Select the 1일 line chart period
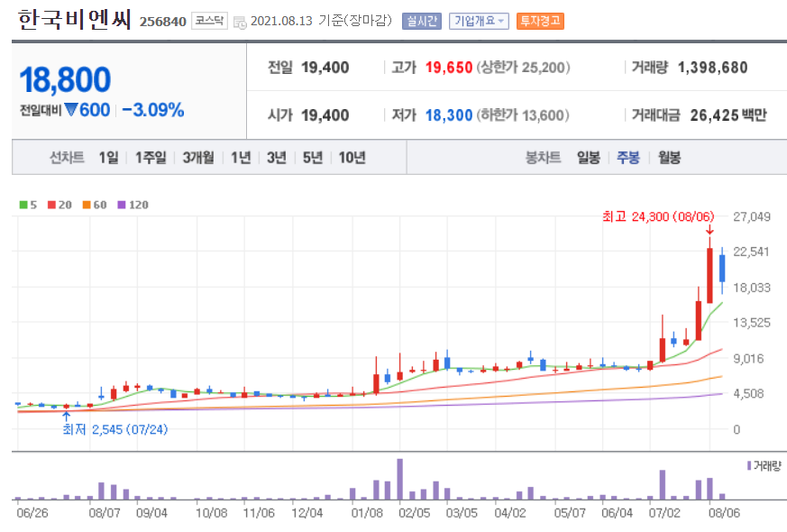Image resolution: width=787 pixels, height=532 pixels. point(108,158)
